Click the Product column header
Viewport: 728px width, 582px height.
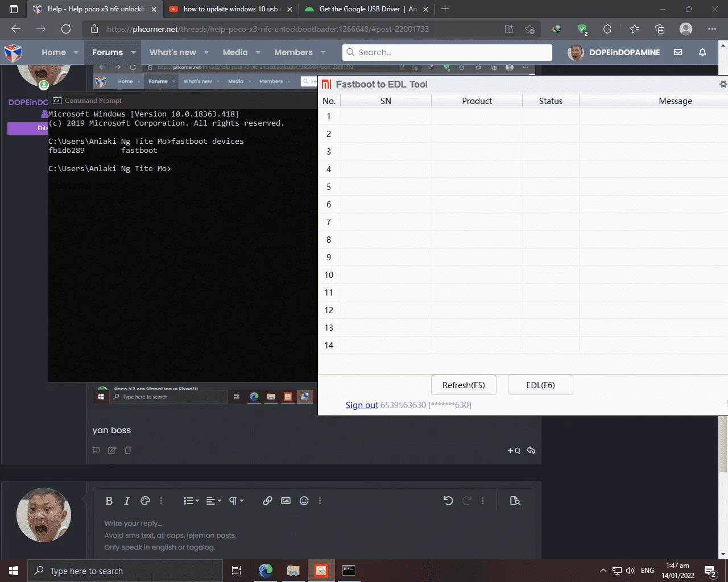coord(477,101)
